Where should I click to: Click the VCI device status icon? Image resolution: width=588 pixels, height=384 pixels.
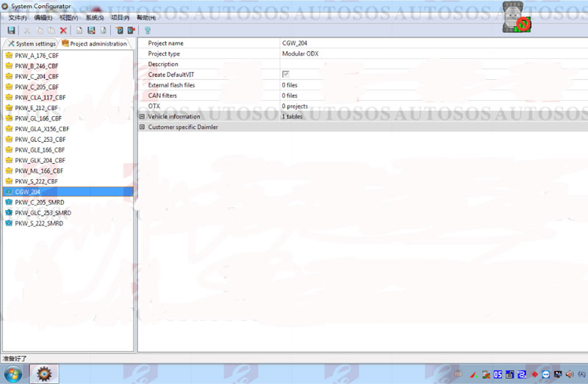click(517, 17)
